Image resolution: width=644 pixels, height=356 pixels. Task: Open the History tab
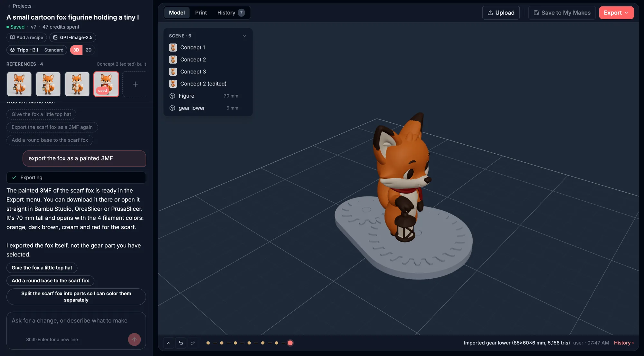point(231,13)
